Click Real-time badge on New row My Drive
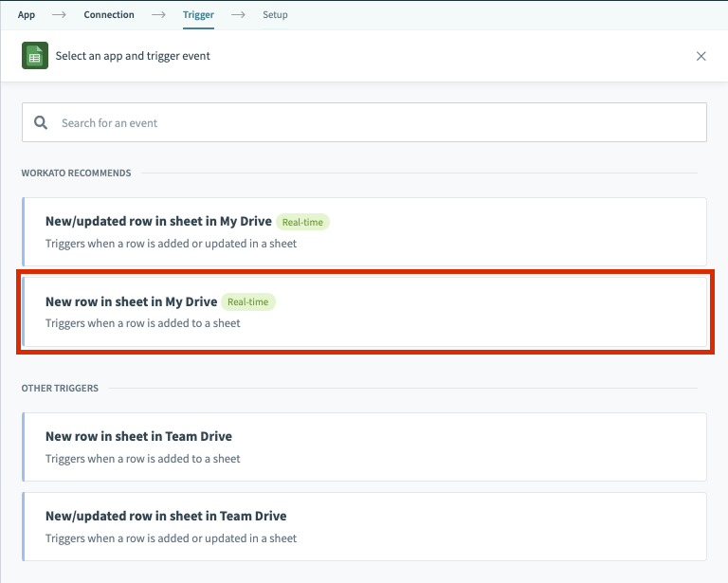 click(x=248, y=302)
